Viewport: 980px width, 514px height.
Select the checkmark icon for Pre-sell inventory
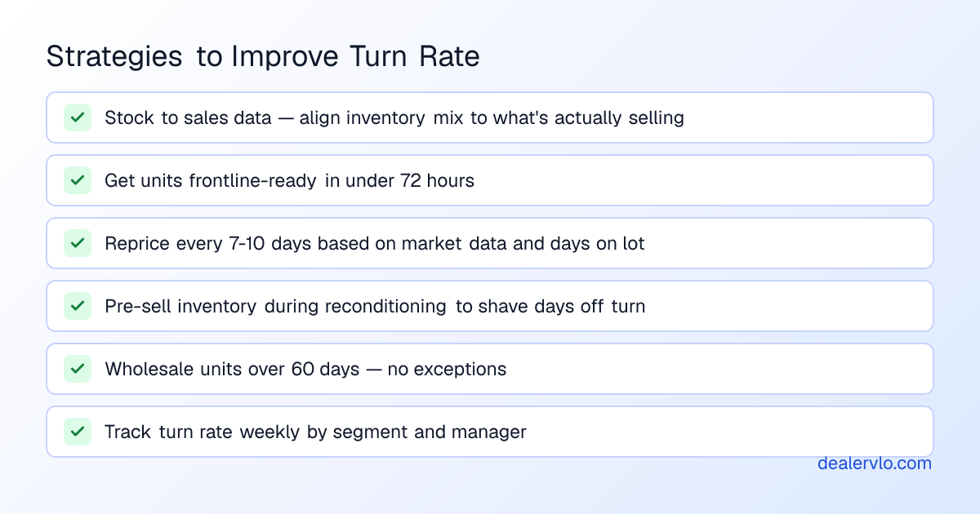pos(78,306)
